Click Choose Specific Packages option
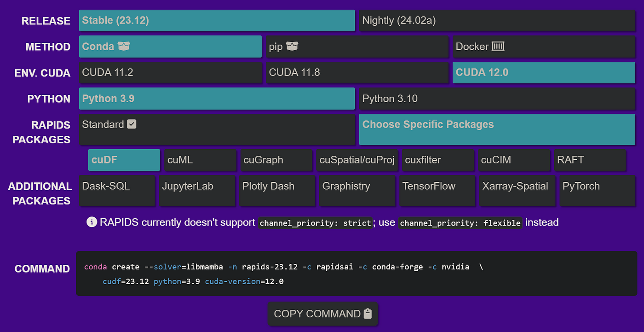 497,129
